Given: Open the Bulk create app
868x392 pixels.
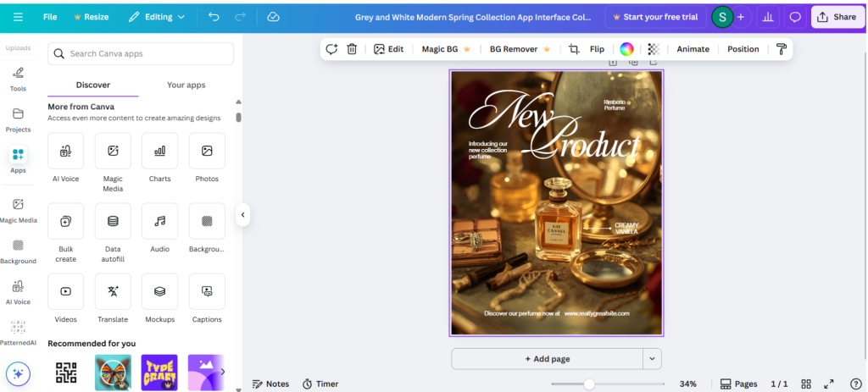Looking at the screenshot, I should 65,221.
